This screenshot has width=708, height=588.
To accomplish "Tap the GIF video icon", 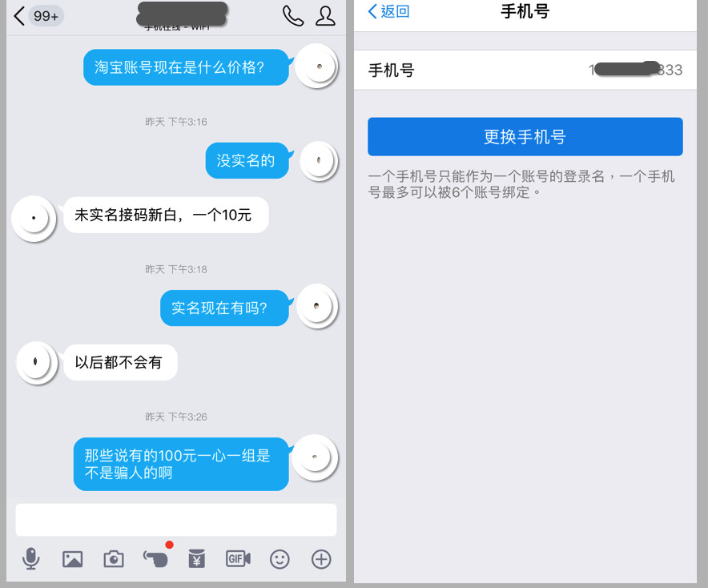I will [x=238, y=558].
